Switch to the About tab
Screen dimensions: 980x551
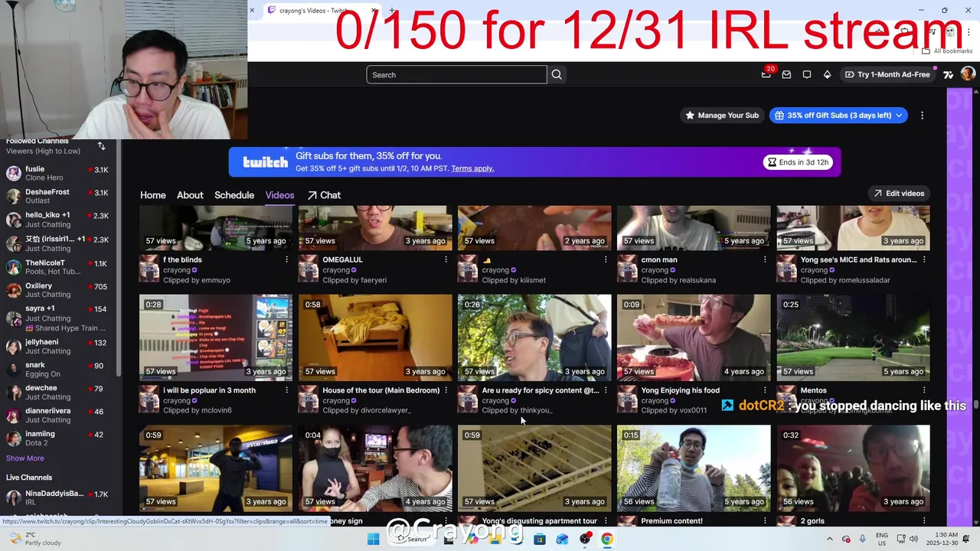(x=190, y=195)
